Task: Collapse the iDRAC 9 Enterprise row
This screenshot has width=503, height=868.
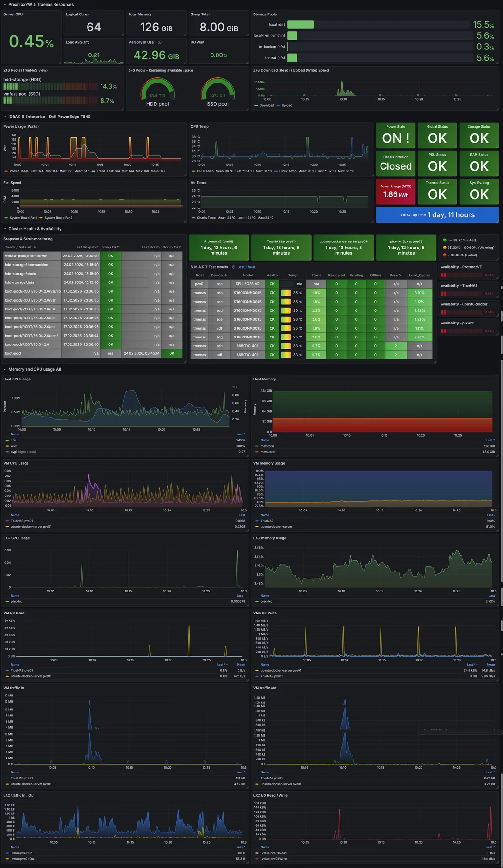Action: 5,117
